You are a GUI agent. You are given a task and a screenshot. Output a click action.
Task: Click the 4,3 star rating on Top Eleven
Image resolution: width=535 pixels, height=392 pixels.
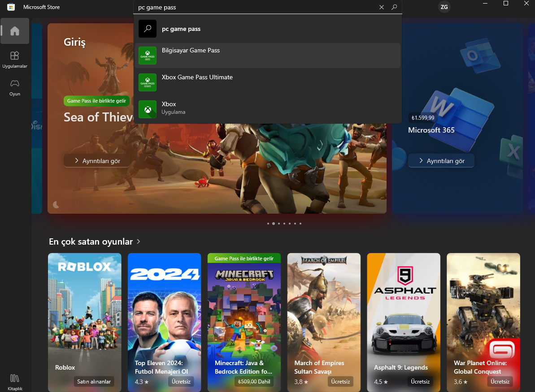tap(142, 382)
